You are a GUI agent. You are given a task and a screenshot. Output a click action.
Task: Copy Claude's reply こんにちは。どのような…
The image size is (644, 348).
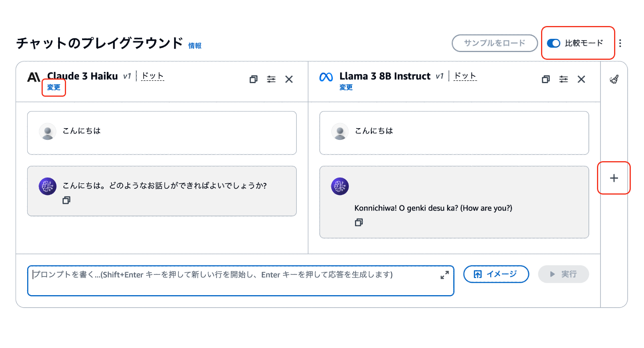pyautogui.click(x=66, y=200)
